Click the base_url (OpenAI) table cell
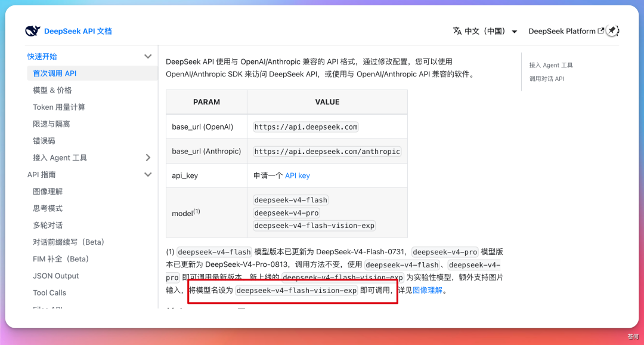Screen dimensions: 644x345 [x=206, y=127]
